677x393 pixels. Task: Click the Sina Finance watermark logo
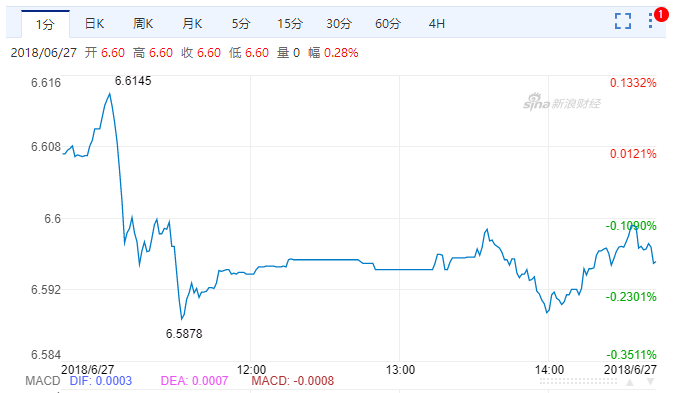(562, 102)
